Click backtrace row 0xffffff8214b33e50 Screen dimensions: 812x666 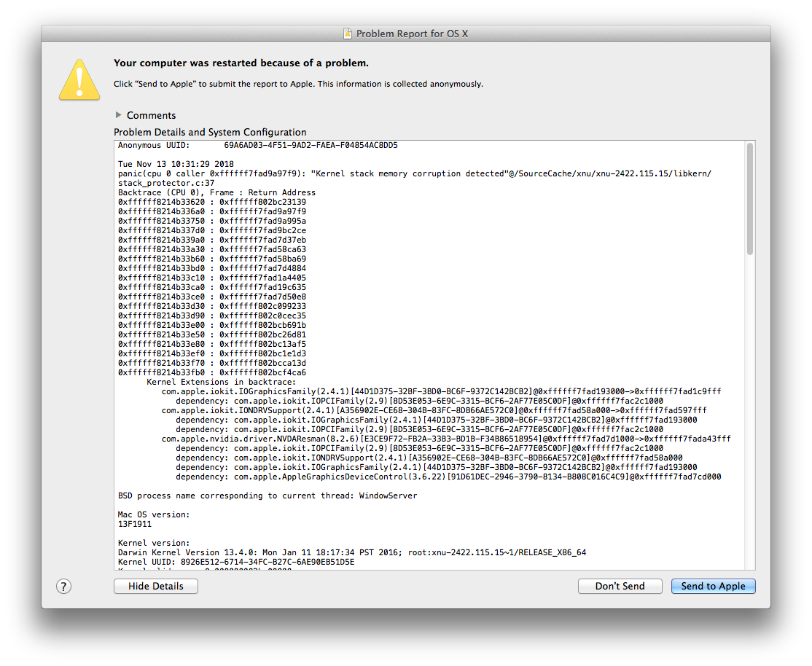pyautogui.click(x=212, y=334)
